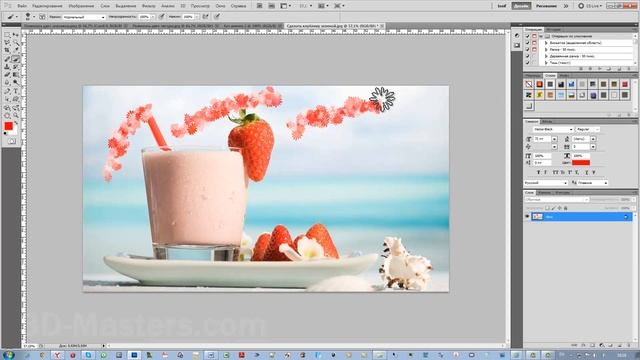640x360 pixels.
Task: Select the Horizontal Type tool
Action: pyautogui.click(x=16, y=91)
